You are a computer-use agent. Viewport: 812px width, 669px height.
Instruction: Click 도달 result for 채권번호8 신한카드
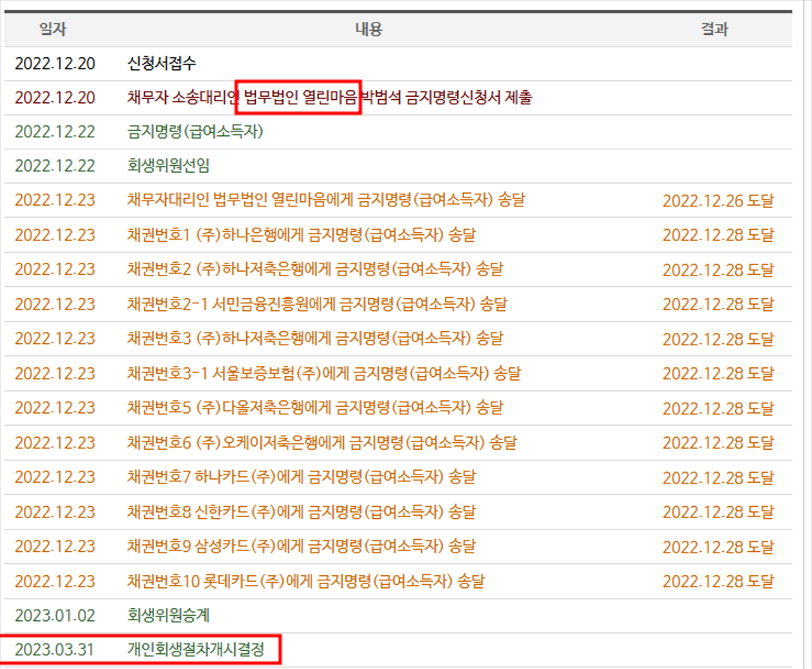(x=718, y=513)
